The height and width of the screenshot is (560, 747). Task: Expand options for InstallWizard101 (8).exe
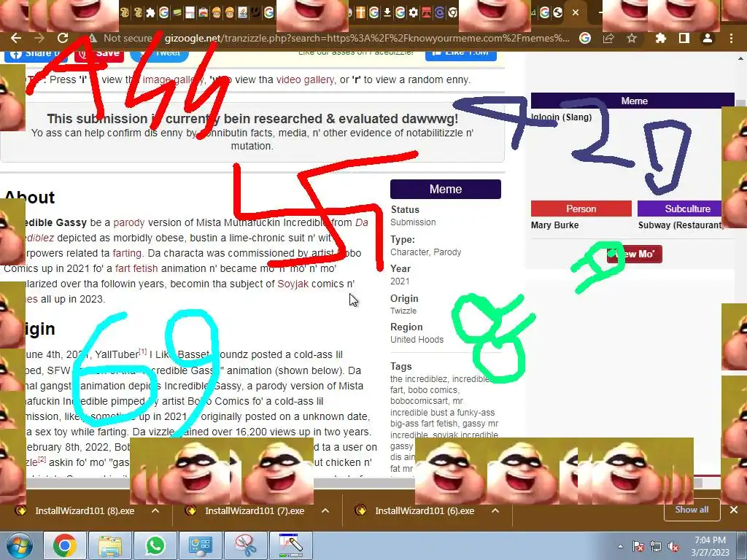point(155,510)
